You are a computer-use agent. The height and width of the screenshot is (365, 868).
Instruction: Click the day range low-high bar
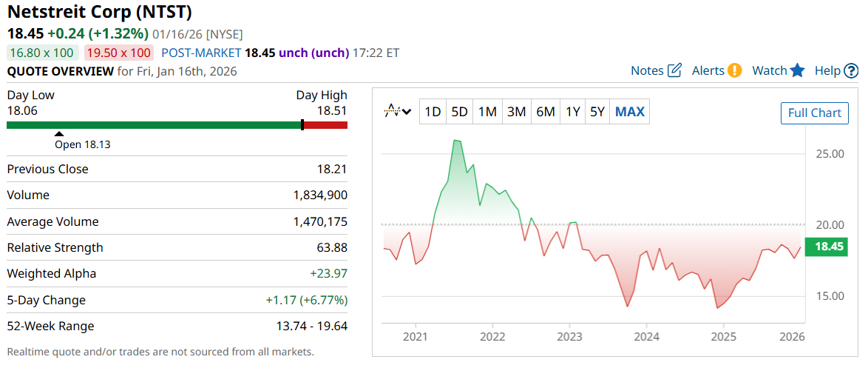click(177, 125)
